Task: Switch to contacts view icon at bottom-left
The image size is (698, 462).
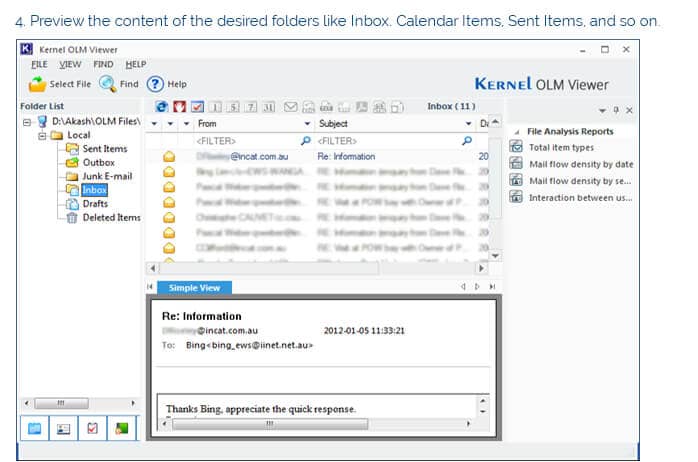Action: (63, 428)
